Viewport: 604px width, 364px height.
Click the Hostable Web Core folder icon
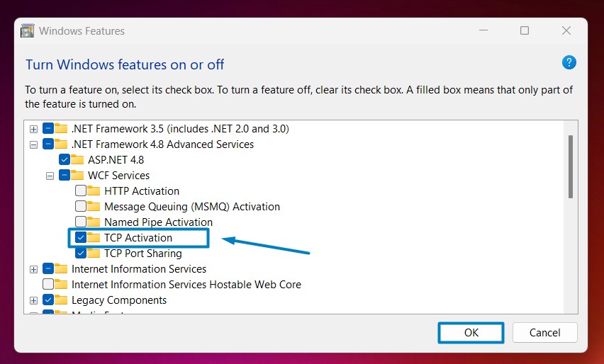pos(61,284)
